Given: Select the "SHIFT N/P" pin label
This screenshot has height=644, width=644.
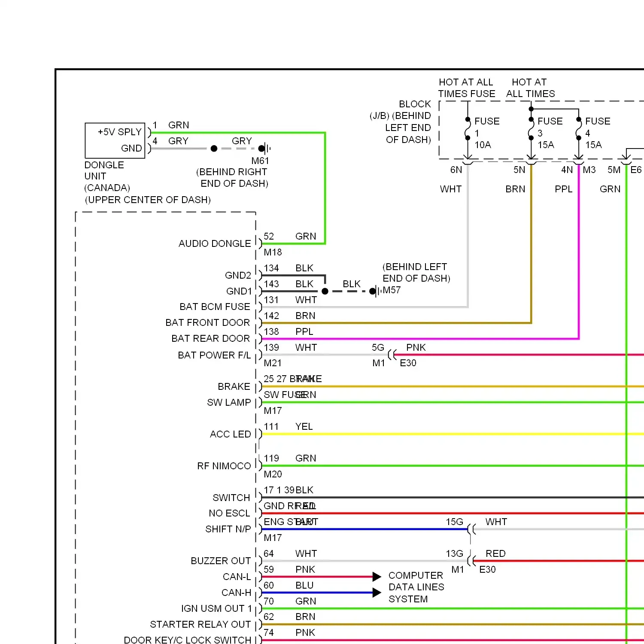Looking at the screenshot, I should click(228, 529).
